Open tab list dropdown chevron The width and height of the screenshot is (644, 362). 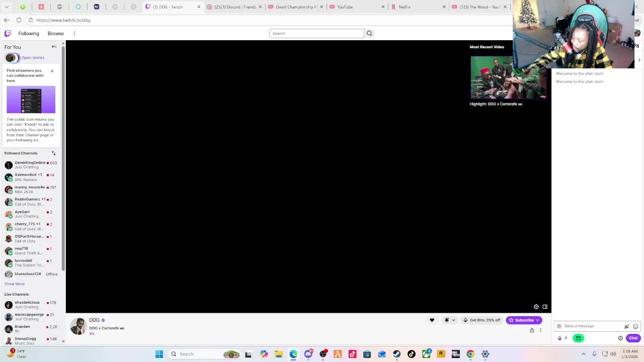pyautogui.click(x=7, y=7)
